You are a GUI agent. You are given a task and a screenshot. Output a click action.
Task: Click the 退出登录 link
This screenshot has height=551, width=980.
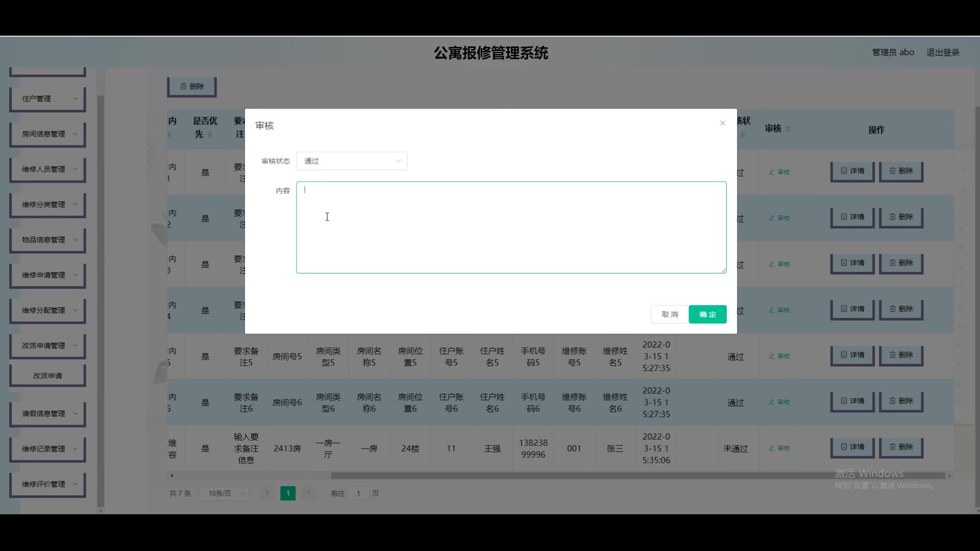943,53
